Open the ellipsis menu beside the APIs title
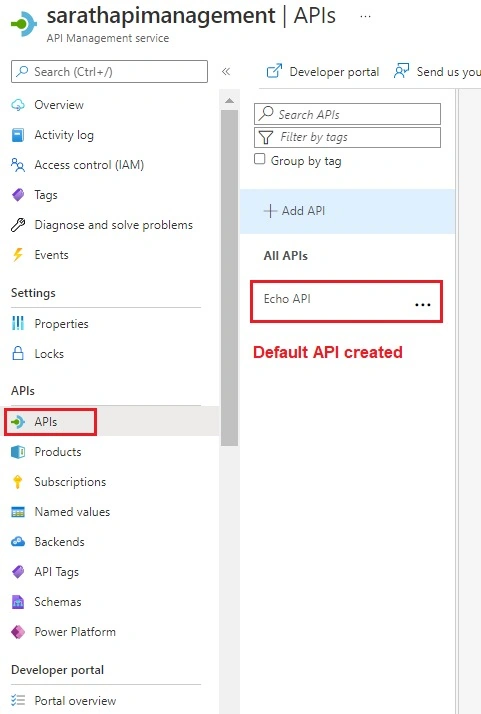 (365, 16)
